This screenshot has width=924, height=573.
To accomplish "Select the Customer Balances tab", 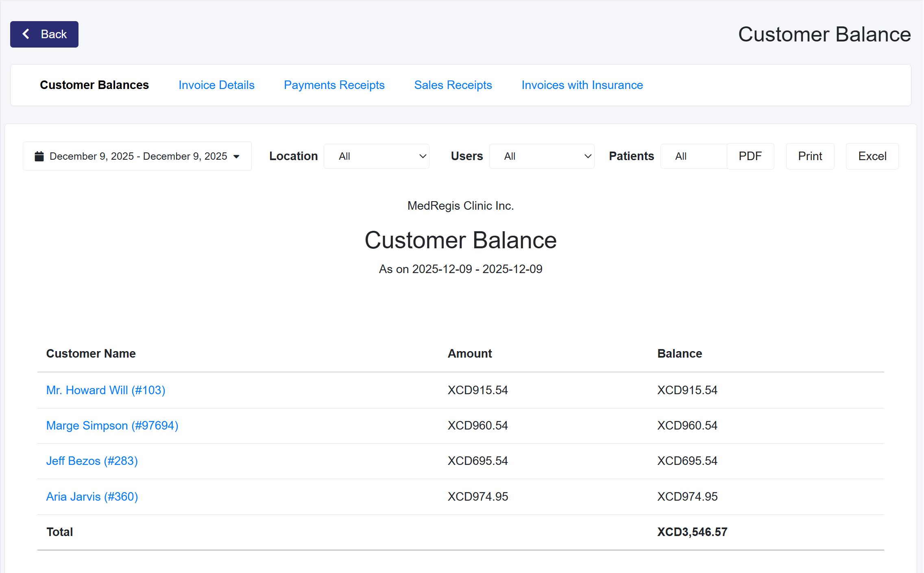I will tap(94, 85).
